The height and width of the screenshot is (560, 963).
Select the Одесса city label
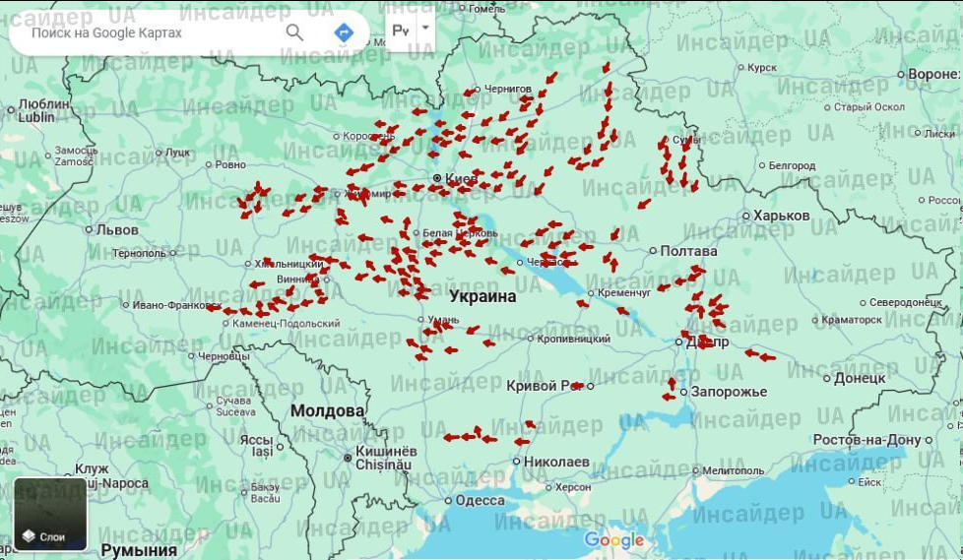coord(481,500)
